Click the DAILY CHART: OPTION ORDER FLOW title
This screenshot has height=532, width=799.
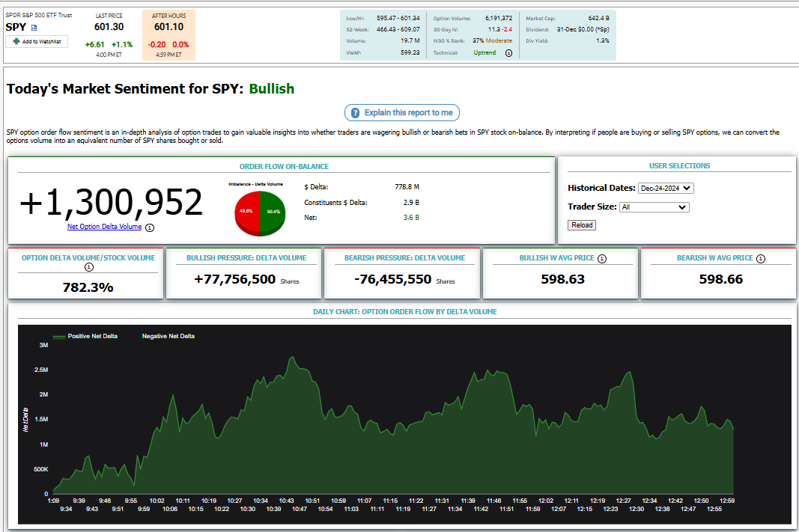(x=404, y=311)
